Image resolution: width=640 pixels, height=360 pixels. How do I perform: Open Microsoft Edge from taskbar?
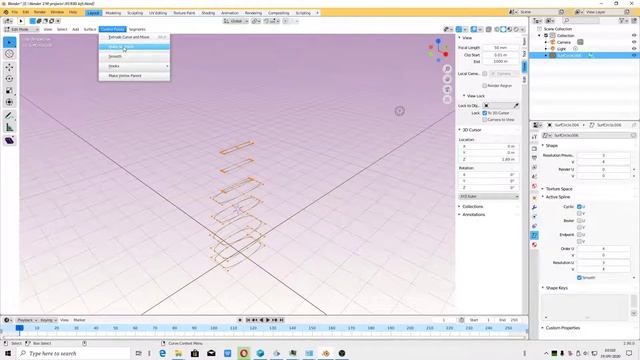162,353
